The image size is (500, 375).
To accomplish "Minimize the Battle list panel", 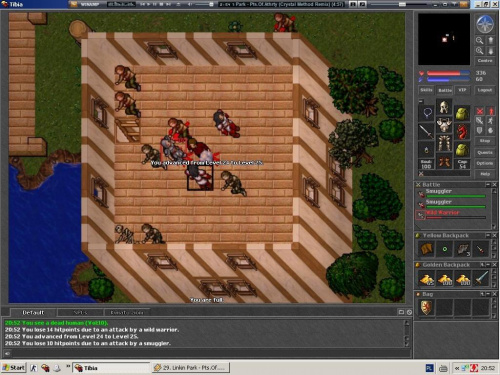I will [x=488, y=185].
